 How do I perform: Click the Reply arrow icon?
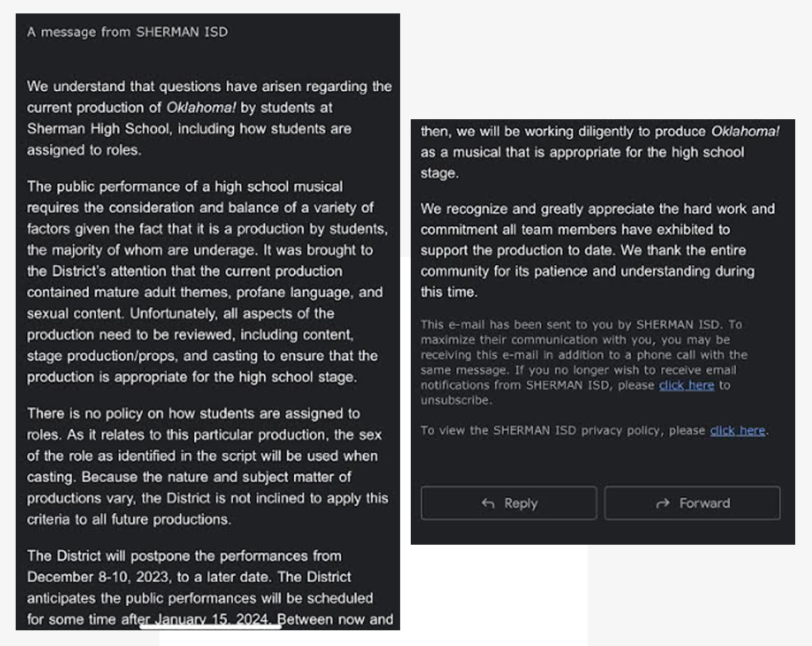click(x=488, y=503)
